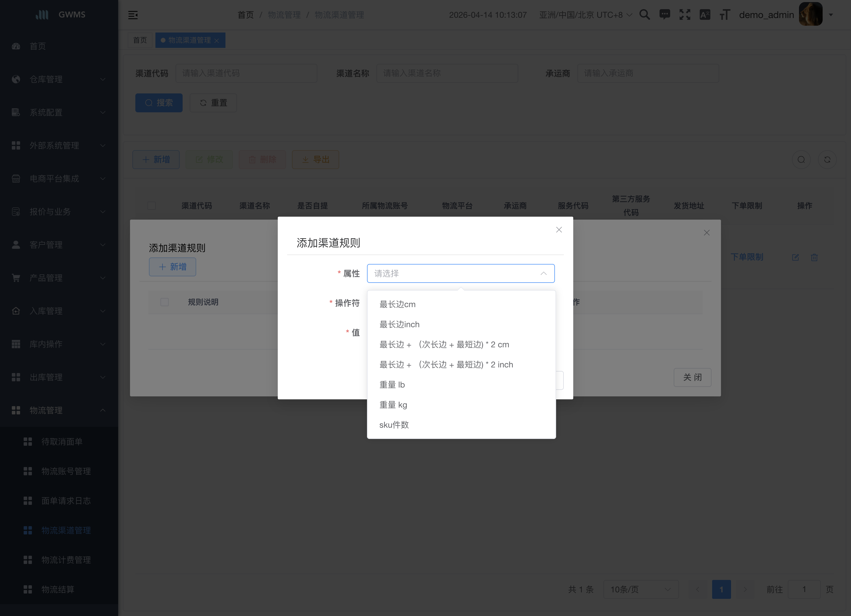This screenshot has width=851, height=616.
Task: Click the demo_admin avatar image
Action: (x=811, y=14)
